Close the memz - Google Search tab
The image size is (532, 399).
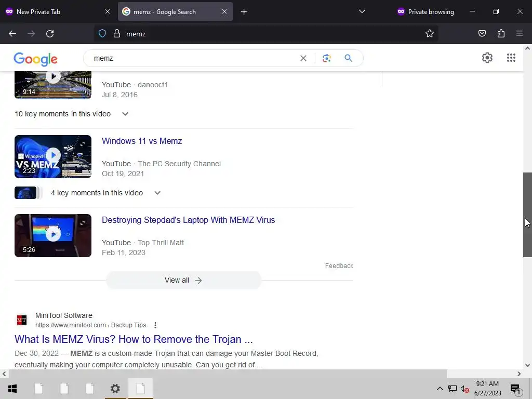224,11
